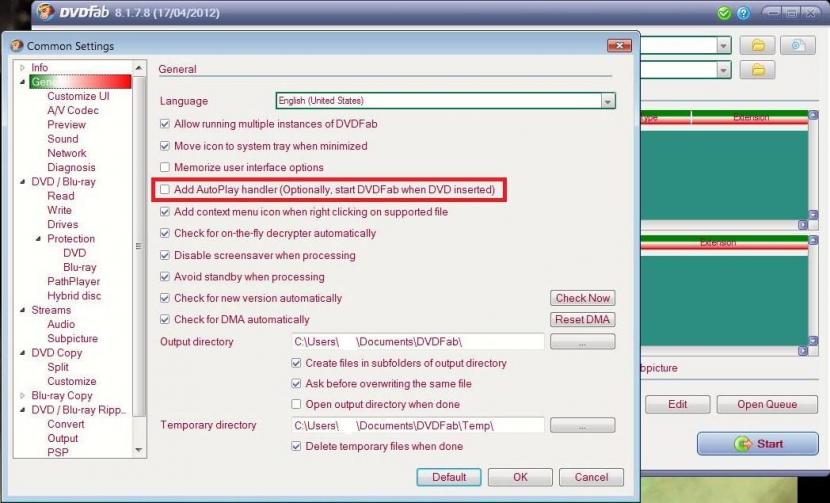830x503 pixels.
Task: Collapse the DVD / Blu-ray Ripper tree node
Action: coord(22,410)
